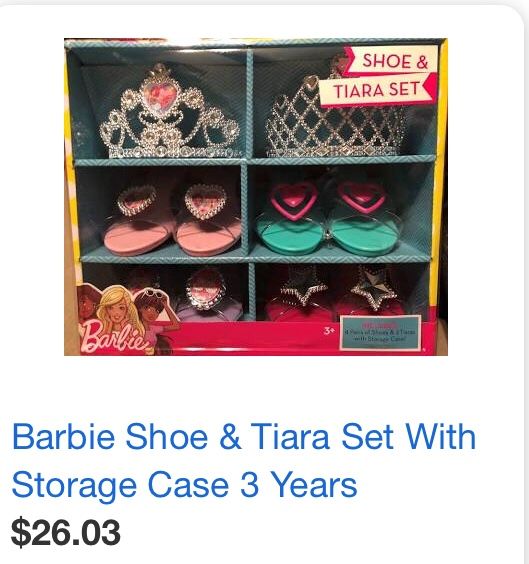This screenshot has height=564, width=529.
Task: Click the word "Barbie" in the title
Action: (x=63, y=436)
